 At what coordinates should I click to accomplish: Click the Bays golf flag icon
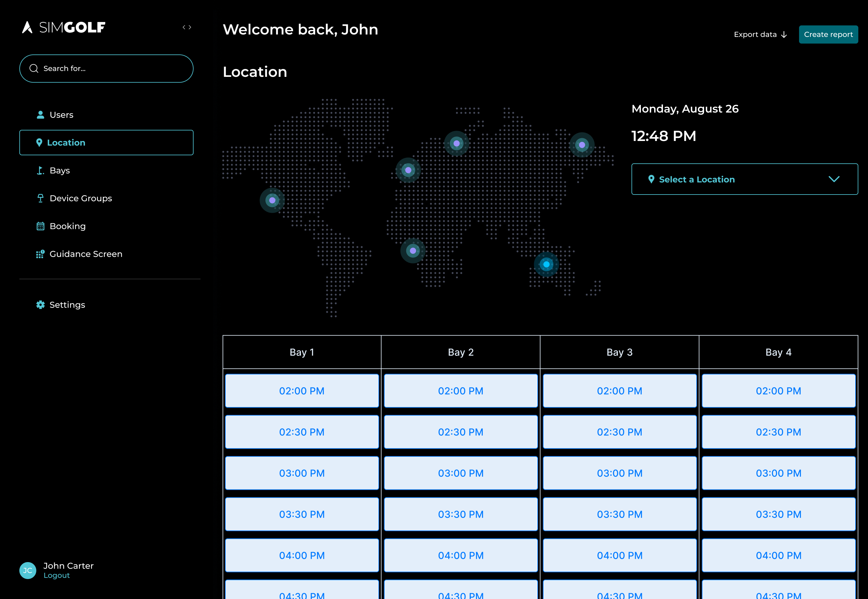tap(40, 171)
